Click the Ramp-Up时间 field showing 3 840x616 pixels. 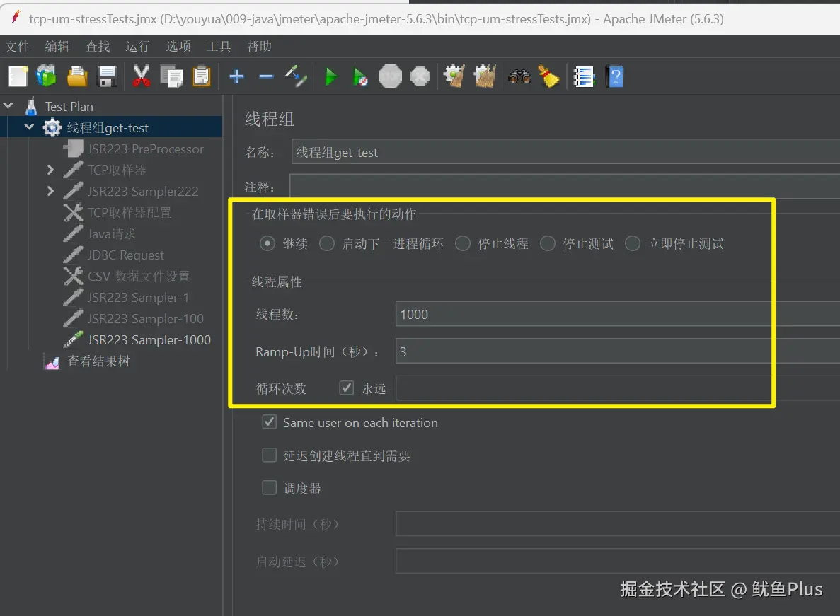618,351
